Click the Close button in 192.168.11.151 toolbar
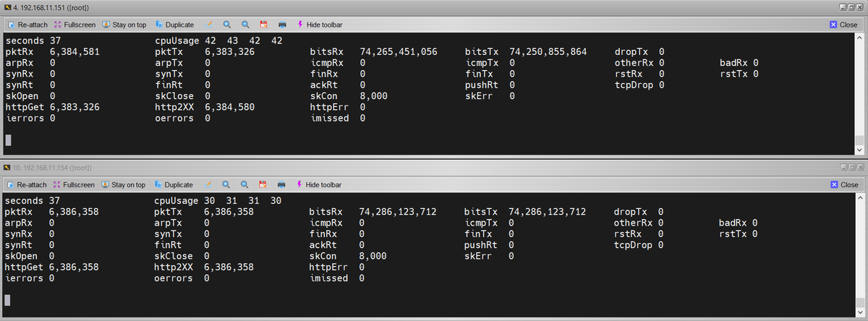 [844, 25]
